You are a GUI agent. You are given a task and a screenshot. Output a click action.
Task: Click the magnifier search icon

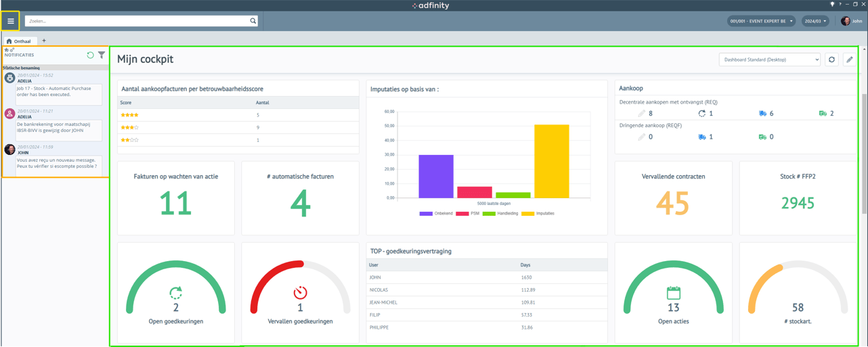253,21
